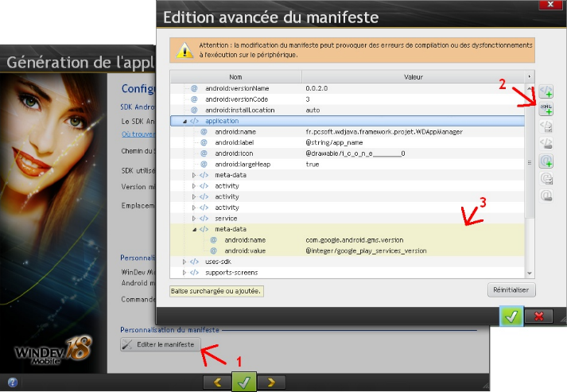Collapse the highlighted meta-data node
The image size is (567, 392).
(x=195, y=229)
